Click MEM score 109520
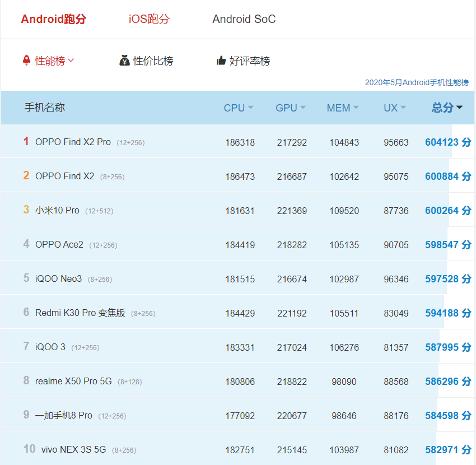 344,211
